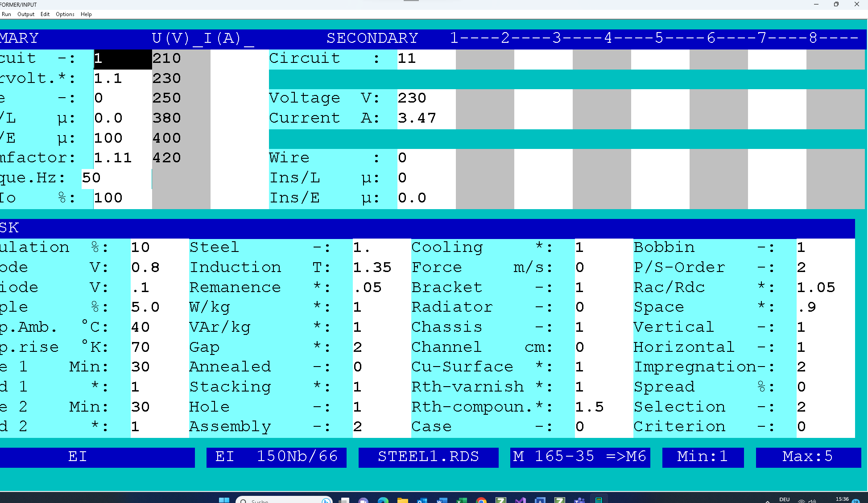This screenshot has width=868, height=503.
Task: Click the form factor field 1.11
Action: [x=123, y=158]
